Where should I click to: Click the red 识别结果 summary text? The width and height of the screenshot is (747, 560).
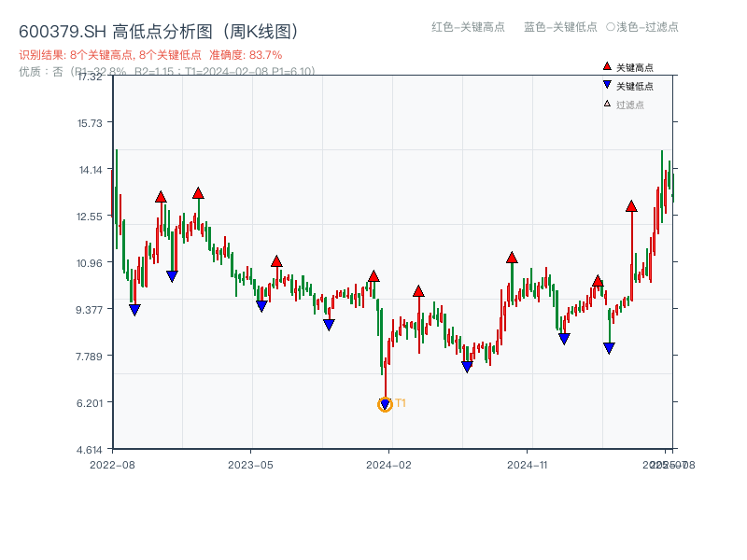(149, 55)
